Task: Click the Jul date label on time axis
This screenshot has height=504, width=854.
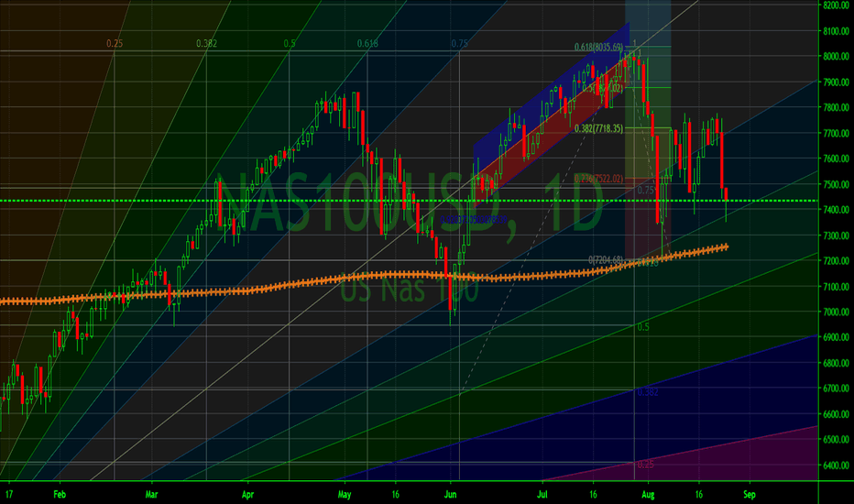Action: pyautogui.click(x=542, y=495)
